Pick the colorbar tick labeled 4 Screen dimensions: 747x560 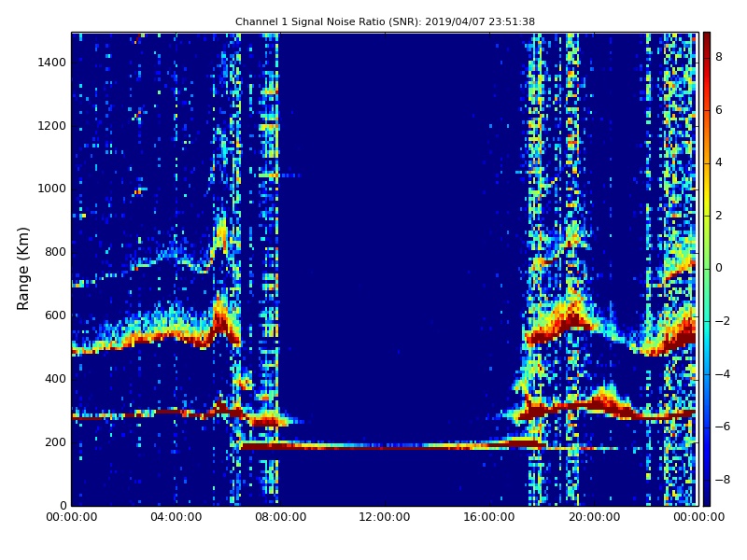click(719, 162)
